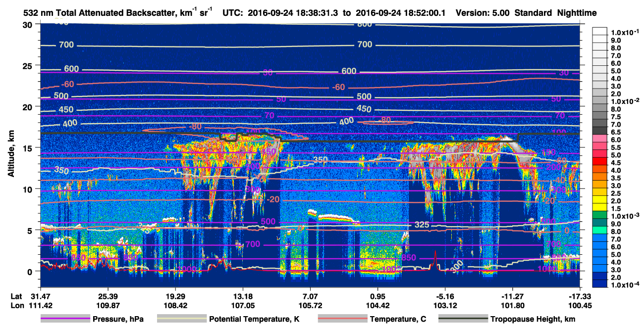Click the latitude value -5.16

click(445, 295)
